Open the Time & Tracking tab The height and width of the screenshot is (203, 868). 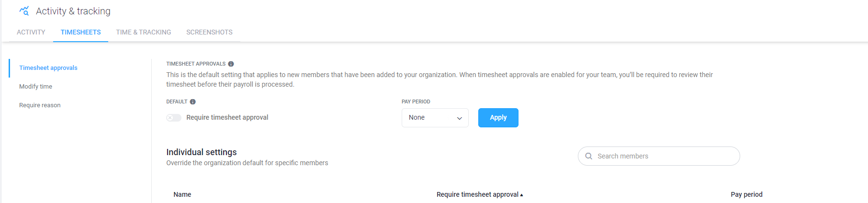143,32
